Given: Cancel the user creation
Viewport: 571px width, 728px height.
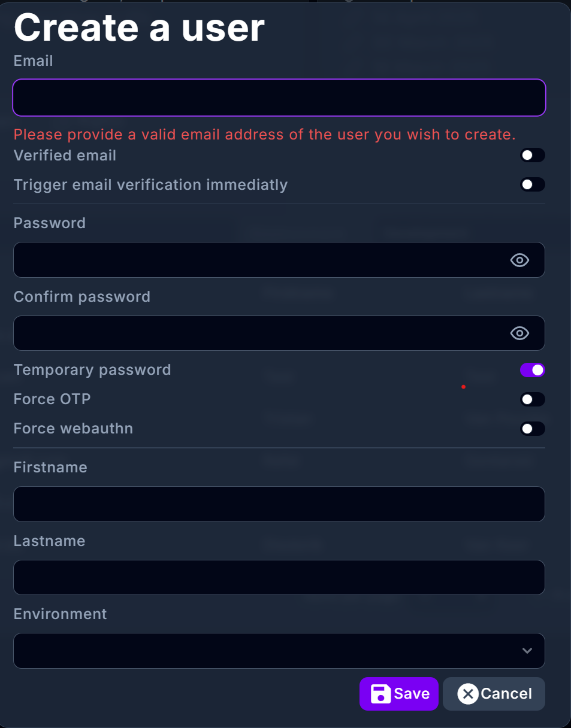Looking at the screenshot, I should [494, 694].
